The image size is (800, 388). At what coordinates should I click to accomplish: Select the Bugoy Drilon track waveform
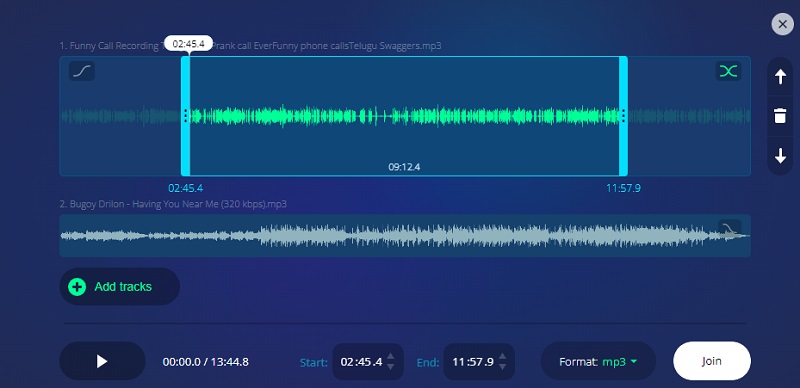click(x=405, y=235)
